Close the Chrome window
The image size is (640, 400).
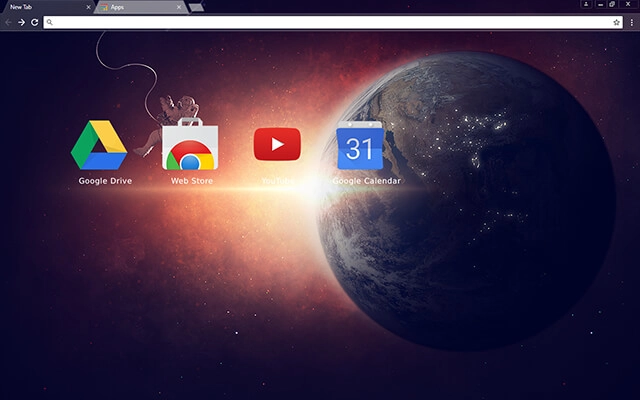point(628,4)
